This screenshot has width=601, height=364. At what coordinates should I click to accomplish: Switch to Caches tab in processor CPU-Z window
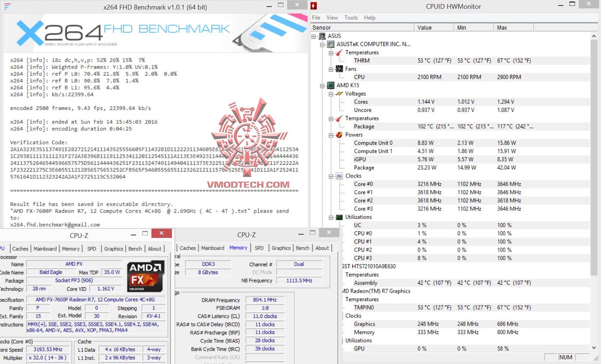click(20, 249)
